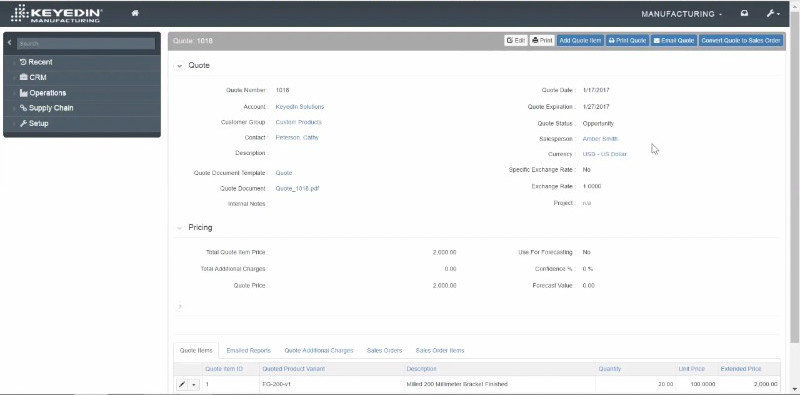Viewport: 800px width, 395px height.
Task: Open the wrench settings menu
Action: [x=772, y=14]
